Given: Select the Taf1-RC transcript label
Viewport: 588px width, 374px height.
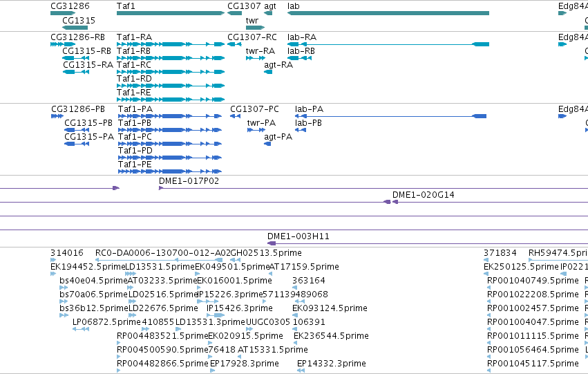Looking at the screenshot, I should (134, 65).
